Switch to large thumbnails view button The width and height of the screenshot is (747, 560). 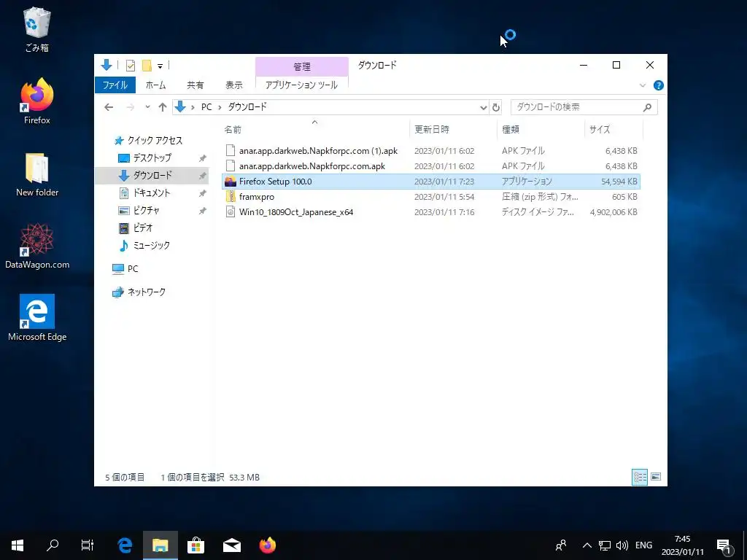(x=656, y=477)
